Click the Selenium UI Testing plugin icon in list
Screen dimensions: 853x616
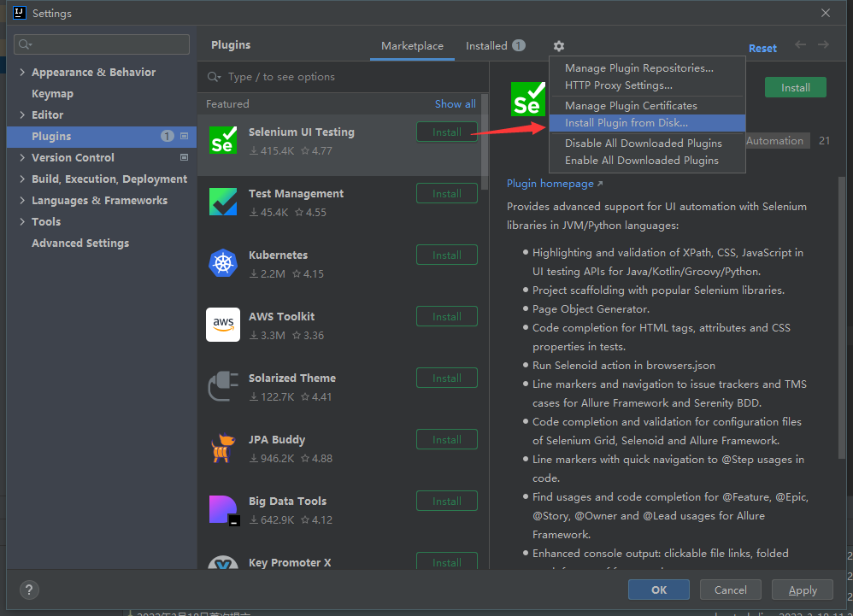coord(223,140)
